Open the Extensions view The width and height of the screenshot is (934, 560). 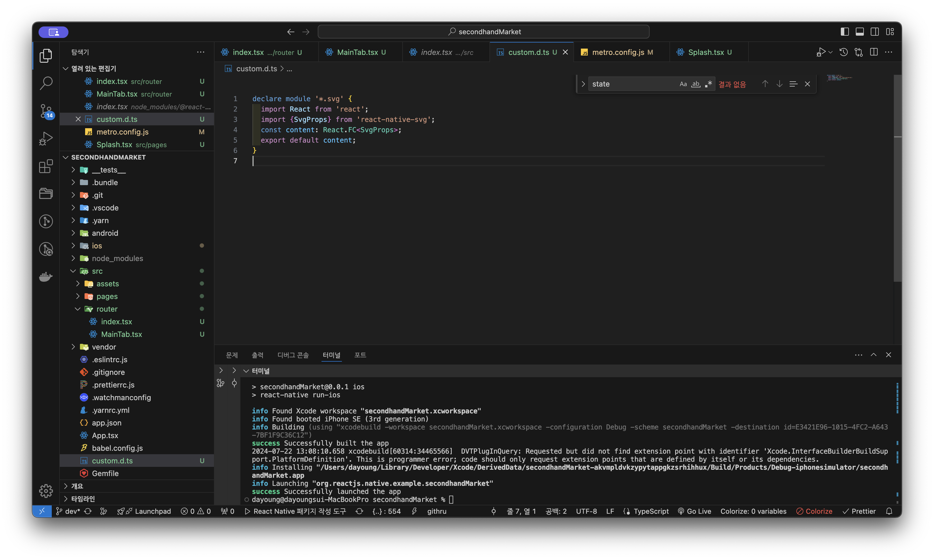[46, 166]
